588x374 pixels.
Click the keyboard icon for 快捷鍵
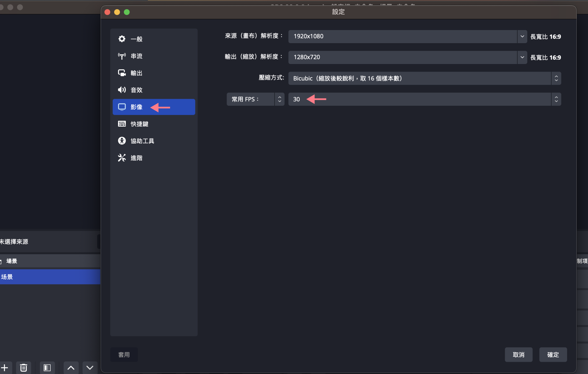122,124
